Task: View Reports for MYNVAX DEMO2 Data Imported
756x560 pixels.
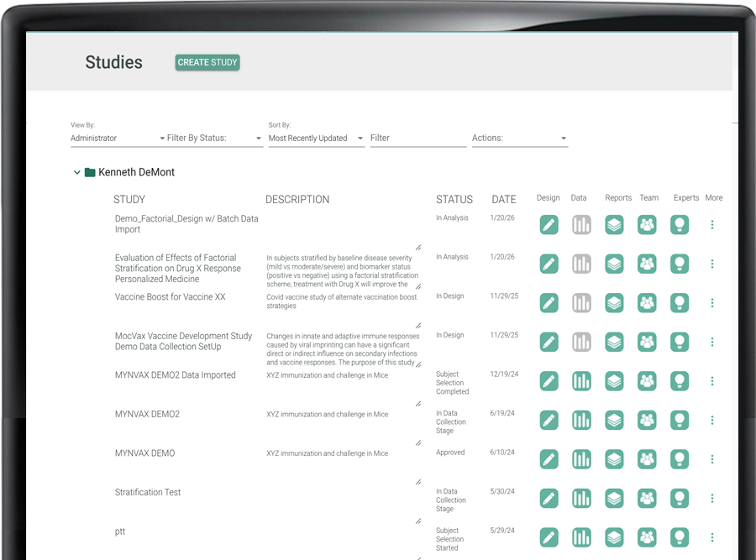Action: click(x=614, y=380)
